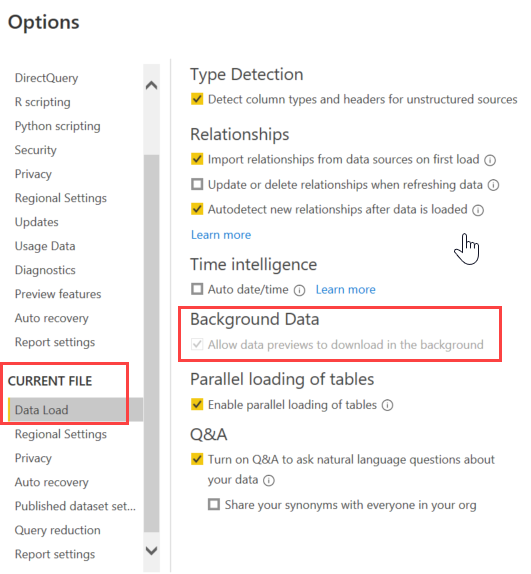
Task: Click info icon next to Auto date/time
Action: pyautogui.click(x=299, y=291)
